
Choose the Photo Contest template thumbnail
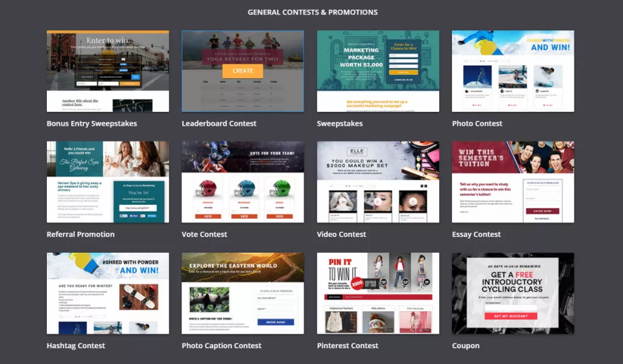(513, 71)
